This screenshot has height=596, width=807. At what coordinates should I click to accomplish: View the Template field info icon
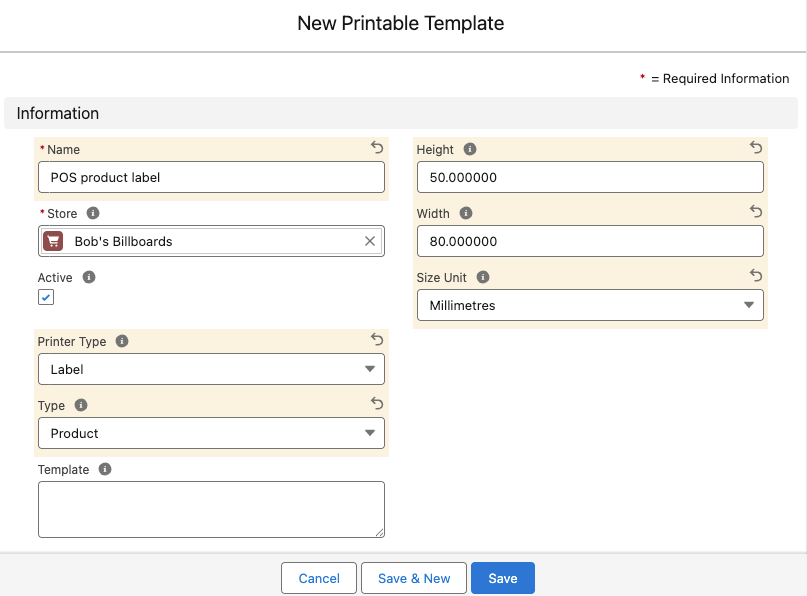105,469
